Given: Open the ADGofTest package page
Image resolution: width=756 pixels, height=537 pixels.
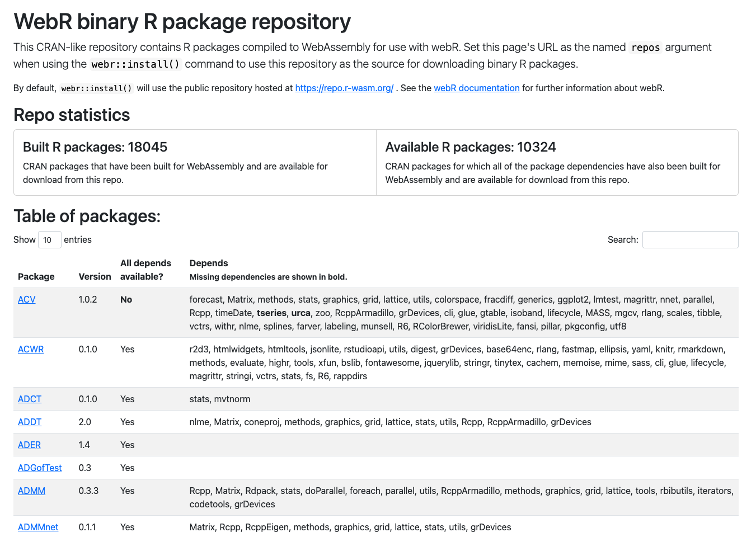Looking at the screenshot, I should point(40,468).
